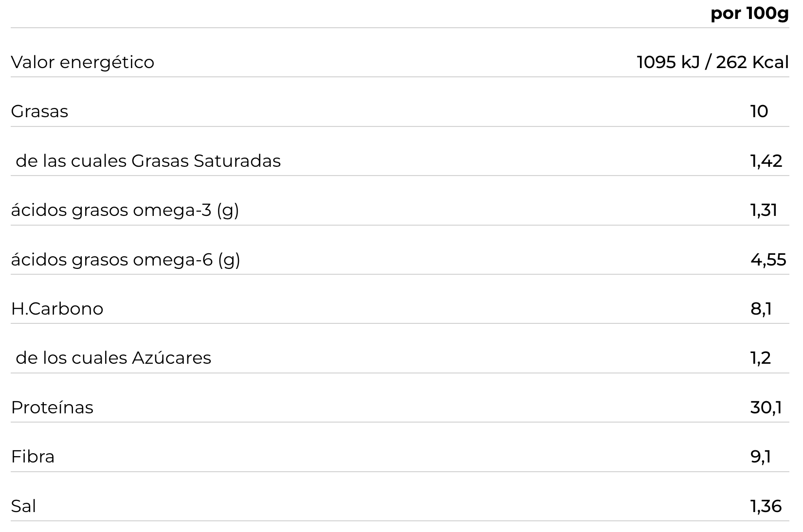
Task: Click the "Proteínas" row label
Action: click(x=52, y=408)
